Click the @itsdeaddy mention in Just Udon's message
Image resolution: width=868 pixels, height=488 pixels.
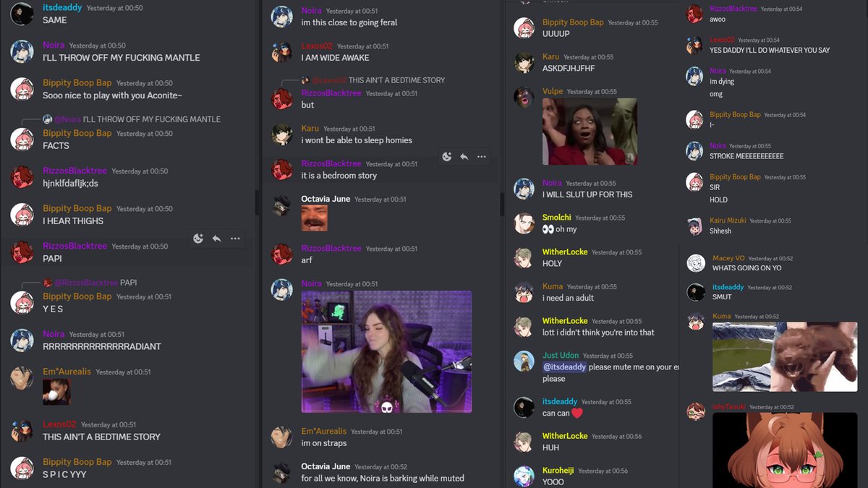point(563,367)
